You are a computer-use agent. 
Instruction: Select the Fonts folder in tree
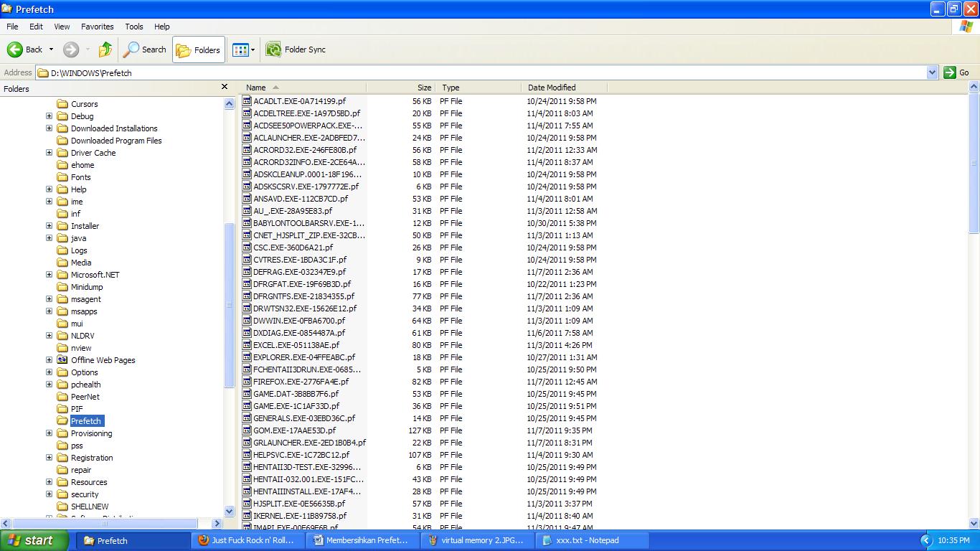[80, 177]
